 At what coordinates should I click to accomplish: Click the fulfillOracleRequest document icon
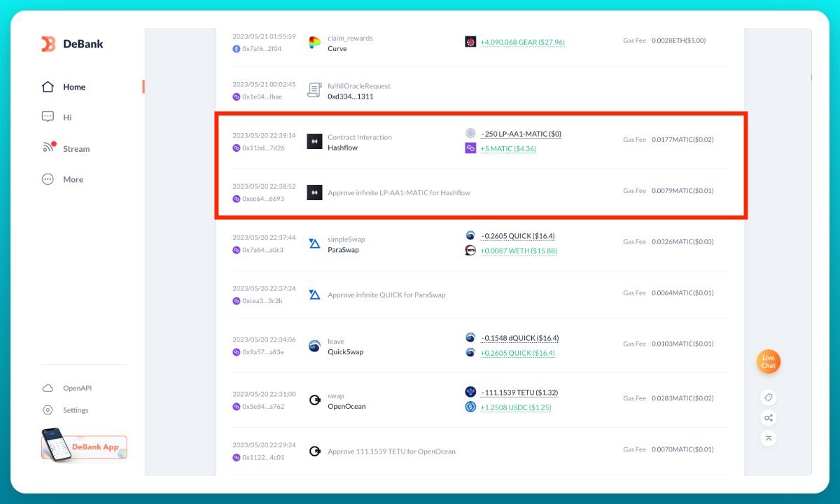(314, 90)
